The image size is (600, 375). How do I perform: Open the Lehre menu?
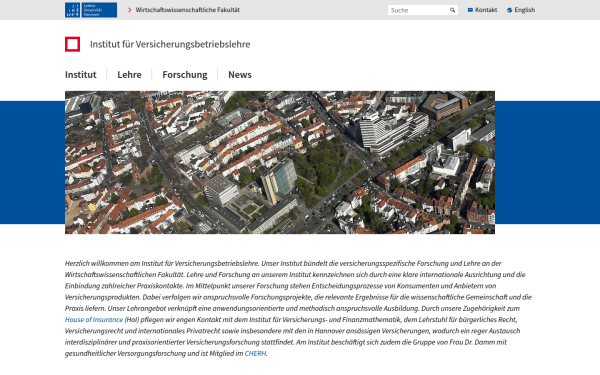pyautogui.click(x=129, y=75)
